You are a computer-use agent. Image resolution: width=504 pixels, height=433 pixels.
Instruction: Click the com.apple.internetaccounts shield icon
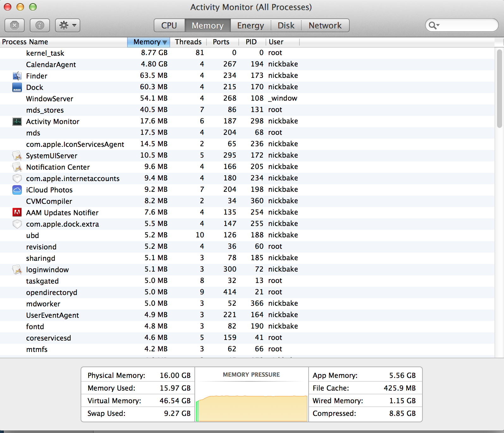(x=17, y=179)
